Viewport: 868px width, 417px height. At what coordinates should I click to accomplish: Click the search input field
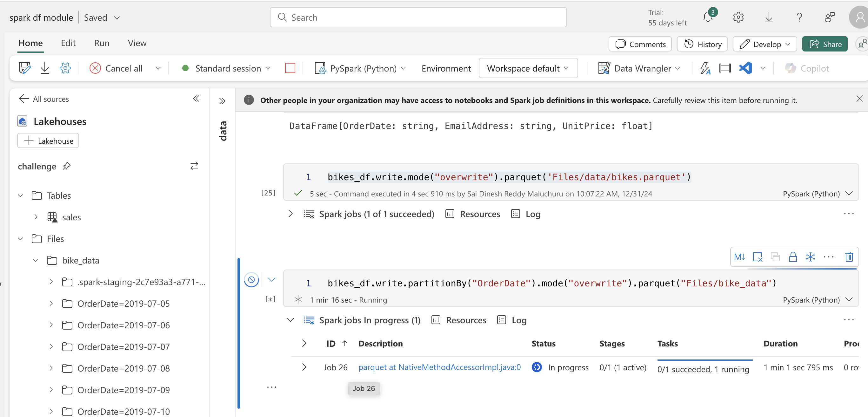418,17
